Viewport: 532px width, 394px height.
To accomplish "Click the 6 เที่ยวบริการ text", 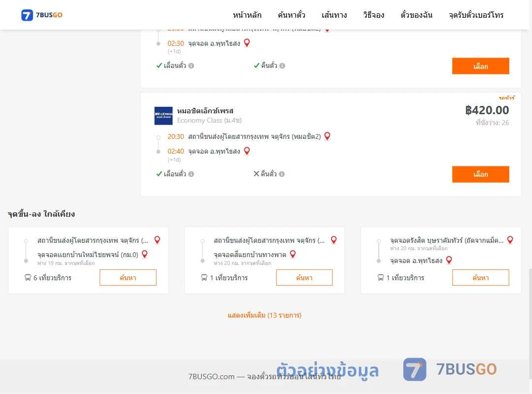I will click(x=52, y=278).
